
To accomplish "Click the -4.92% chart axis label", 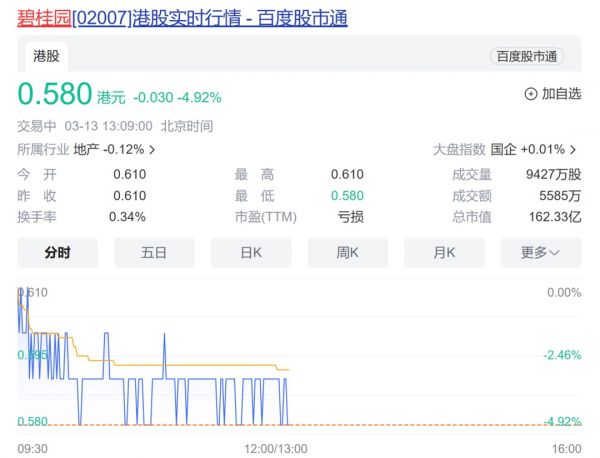I will 562,422.
